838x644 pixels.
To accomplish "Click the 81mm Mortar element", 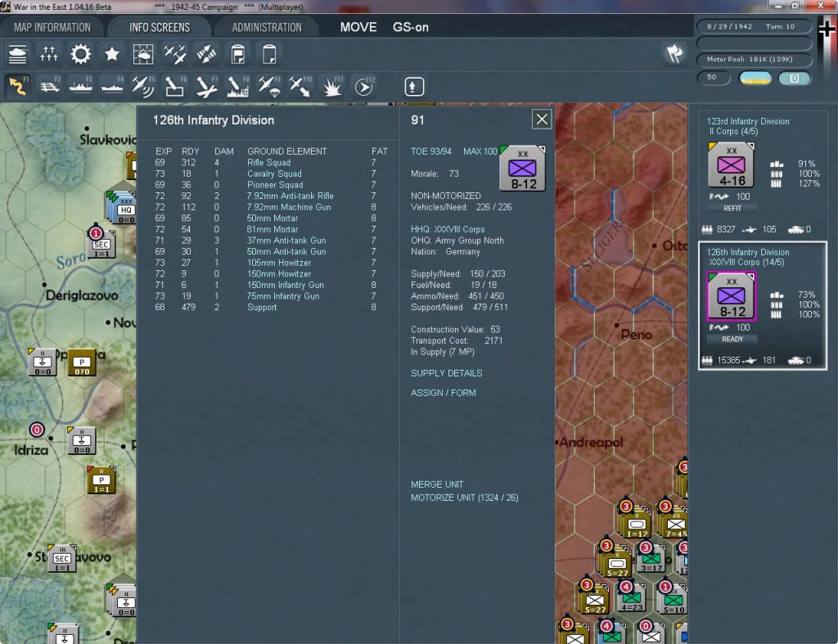I will (x=273, y=229).
